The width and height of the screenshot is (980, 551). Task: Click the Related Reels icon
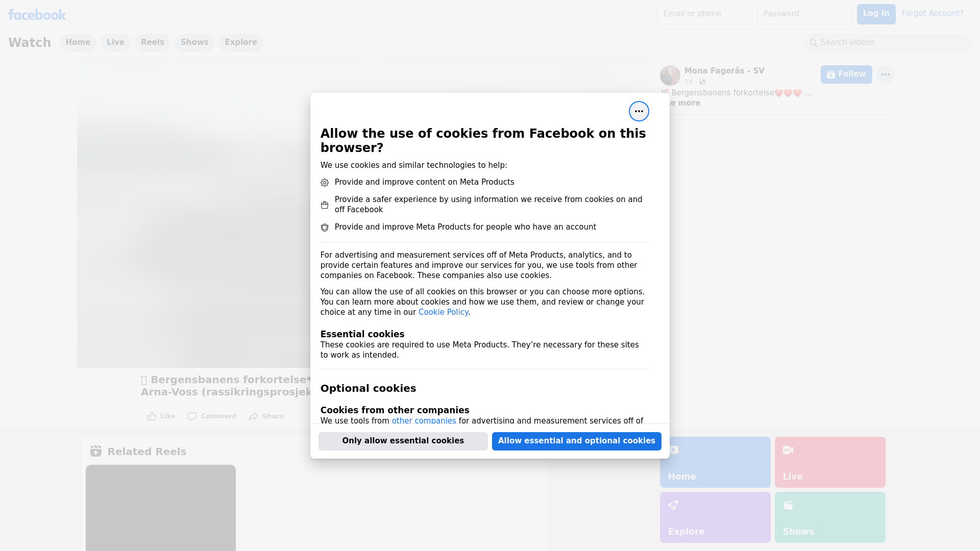tap(96, 451)
